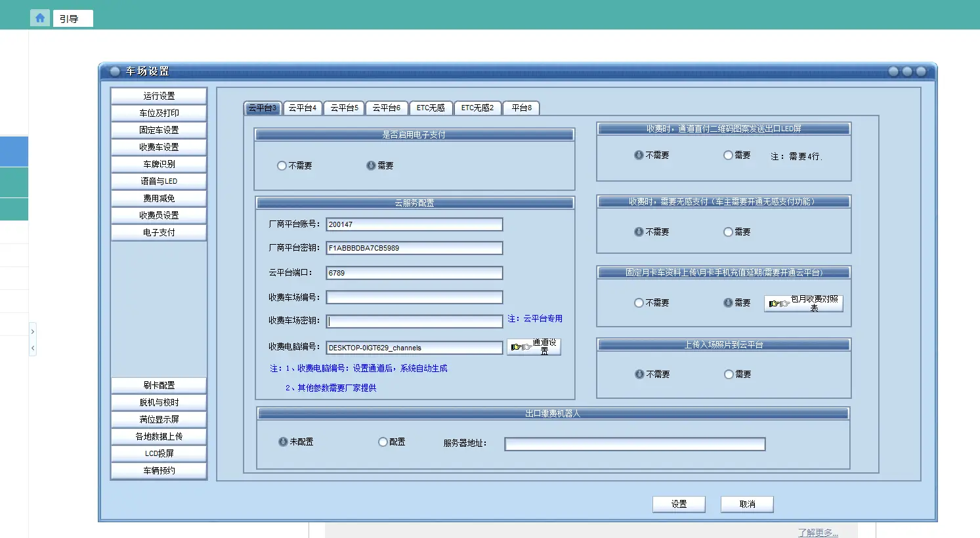This screenshot has height=538, width=980.
Task: Click the round orb left of 车场设置 title
Action: (115, 71)
